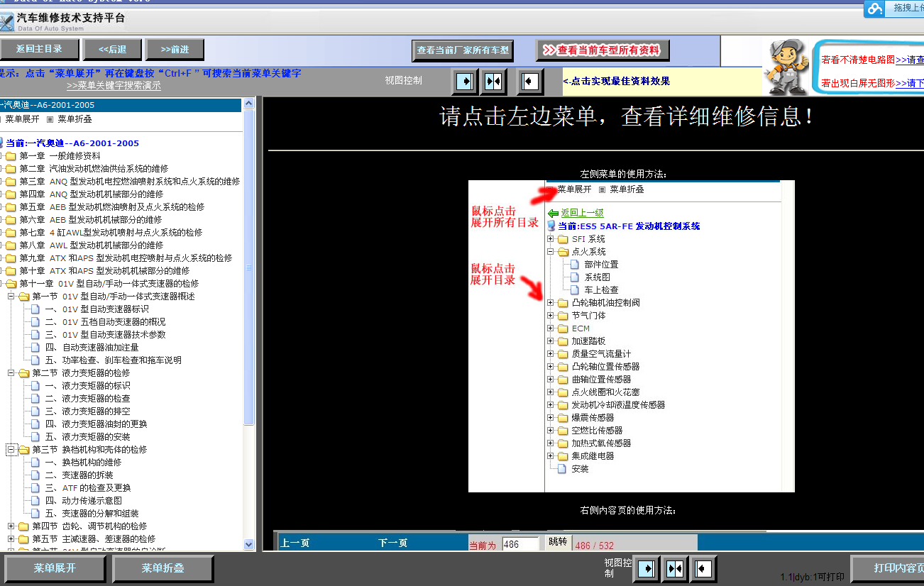The width and height of the screenshot is (924, 586).
Task: Click document icon of 三、液力变矩器的排空
Action: click(35, 411)
